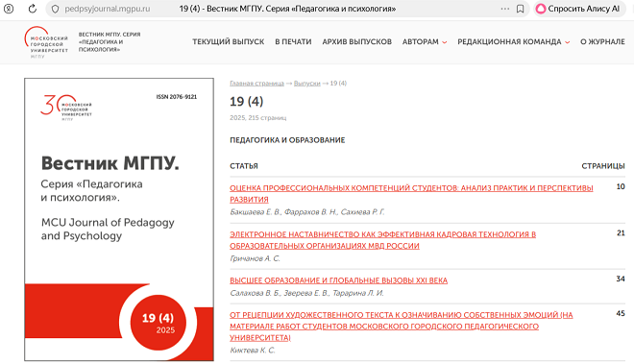Click the red 19 (4) 2025 circle on cover
Screen dimensions: 634x364
(x=158, y=323)
